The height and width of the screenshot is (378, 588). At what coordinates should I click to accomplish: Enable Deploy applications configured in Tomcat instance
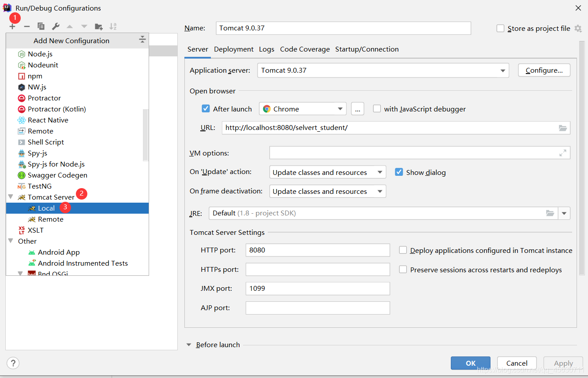tap(403, 250)
